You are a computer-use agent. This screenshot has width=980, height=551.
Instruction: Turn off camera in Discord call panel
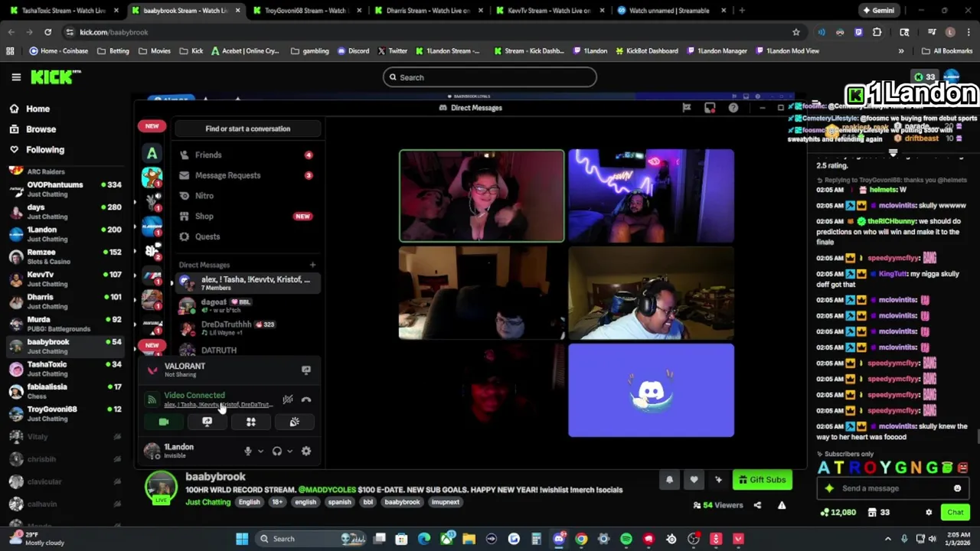tap(164, 422)
